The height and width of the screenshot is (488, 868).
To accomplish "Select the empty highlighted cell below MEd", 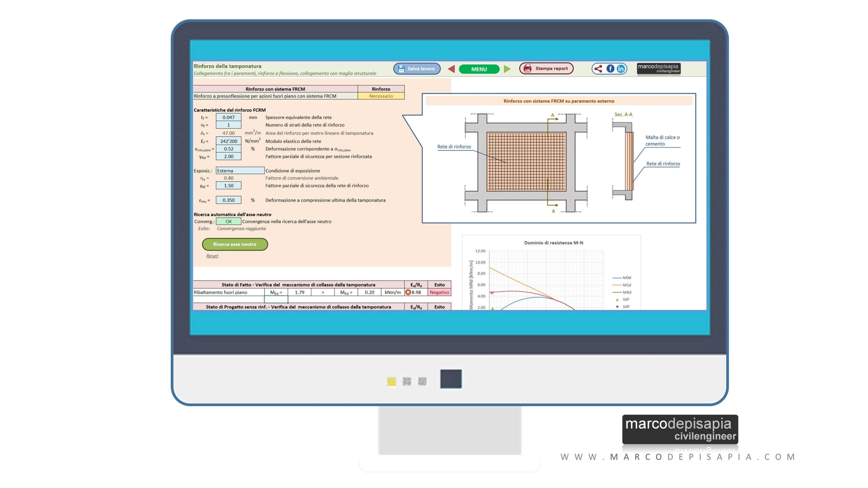I will pos(276,300).
